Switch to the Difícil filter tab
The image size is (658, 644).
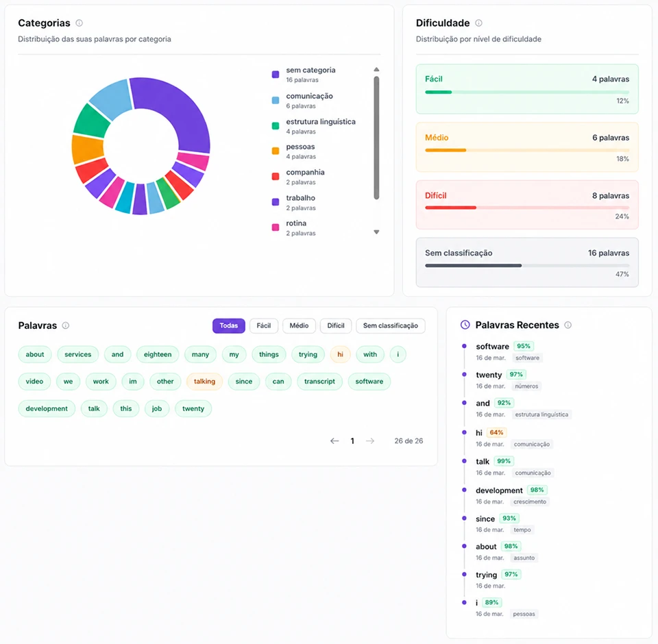point(335,325)
